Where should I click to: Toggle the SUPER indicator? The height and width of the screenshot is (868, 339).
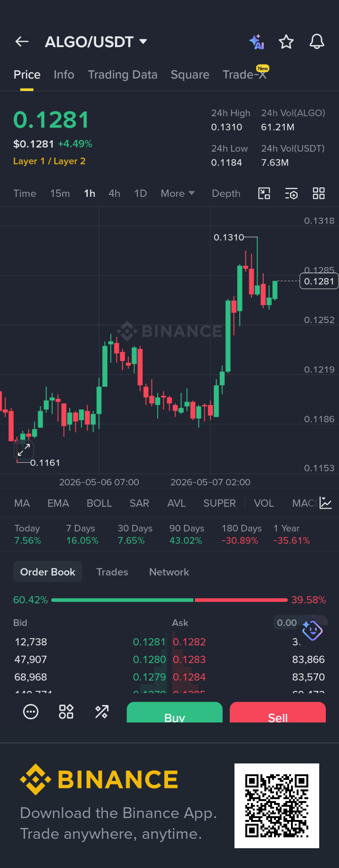(x=219, y=503)
